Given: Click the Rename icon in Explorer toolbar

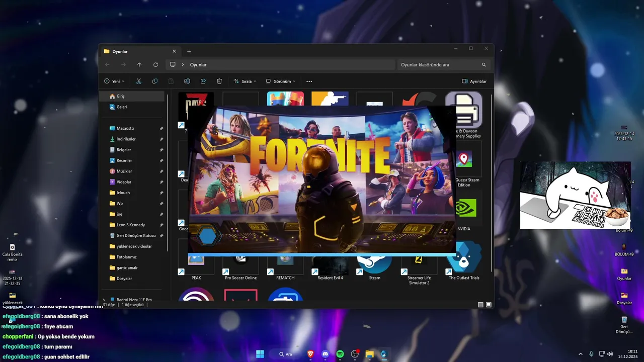Looking at the screenshot, I should click(x=187, y=81).
